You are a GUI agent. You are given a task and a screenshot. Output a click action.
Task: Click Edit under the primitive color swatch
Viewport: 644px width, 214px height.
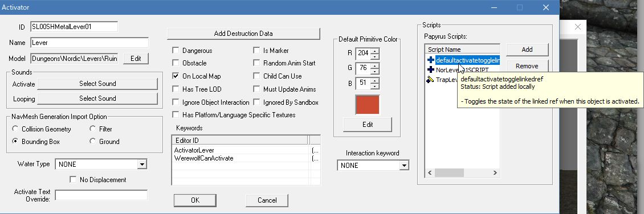coord(368,124)
